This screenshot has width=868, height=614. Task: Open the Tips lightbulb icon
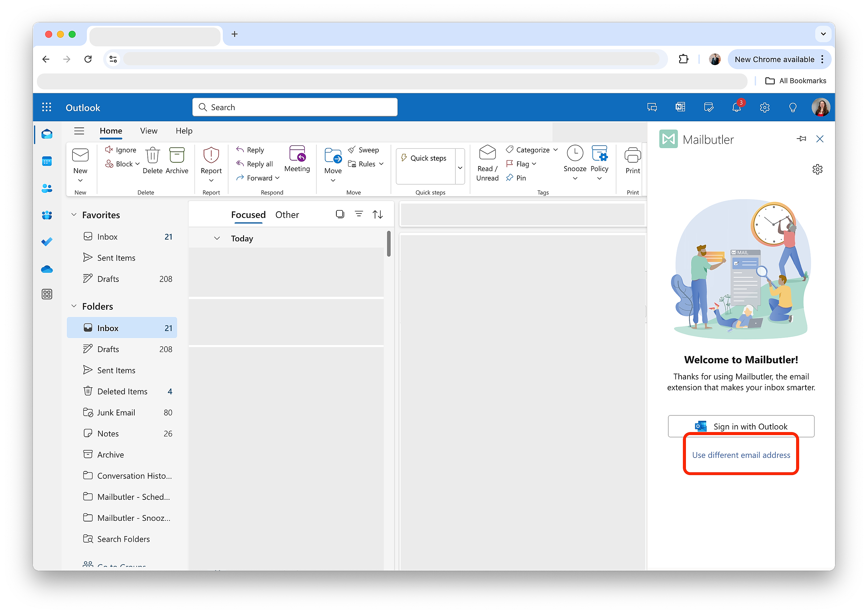(793, 107)
